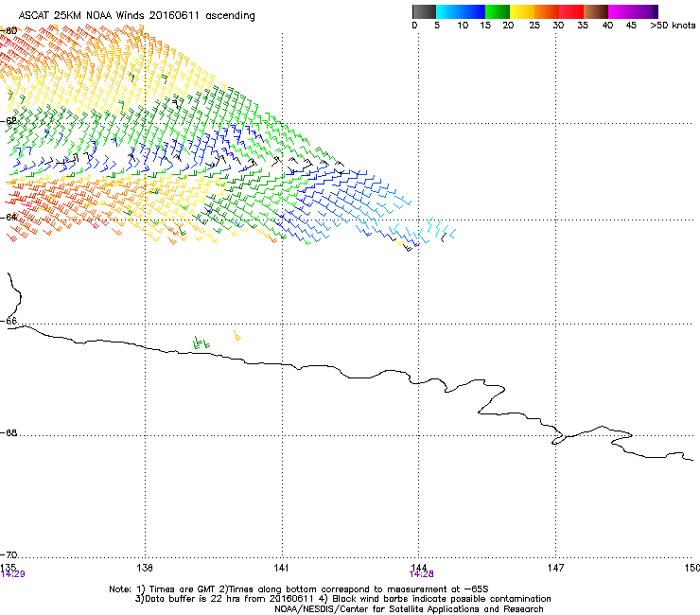Click the brown 35-40 knots color band
This screenshot has width=700, height=615.
(596, 11)
